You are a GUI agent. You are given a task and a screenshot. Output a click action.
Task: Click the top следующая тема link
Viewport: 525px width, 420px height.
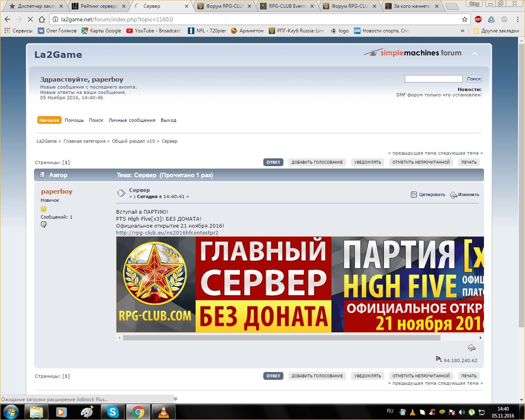[460, 153]
